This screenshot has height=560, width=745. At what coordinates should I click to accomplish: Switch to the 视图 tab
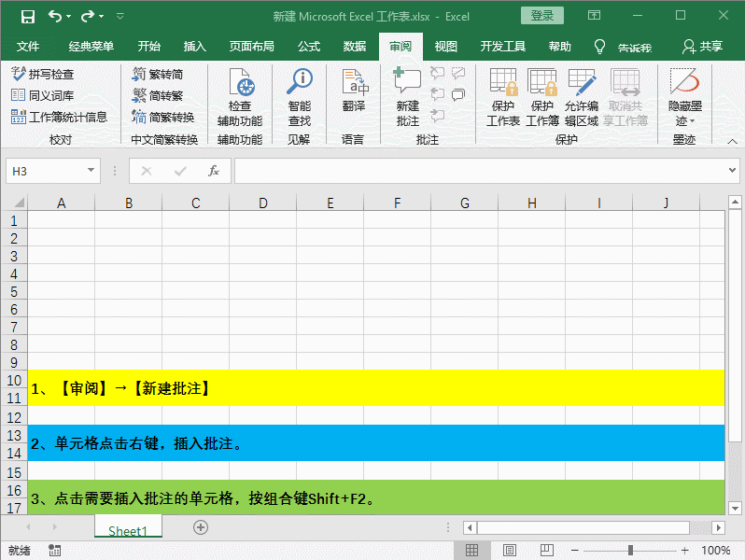pyautogui.click(x=445, y=47)
